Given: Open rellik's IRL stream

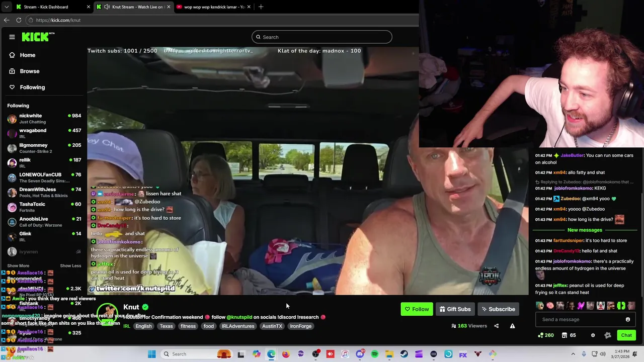Looking at the screenshot, I should point(44,163).
